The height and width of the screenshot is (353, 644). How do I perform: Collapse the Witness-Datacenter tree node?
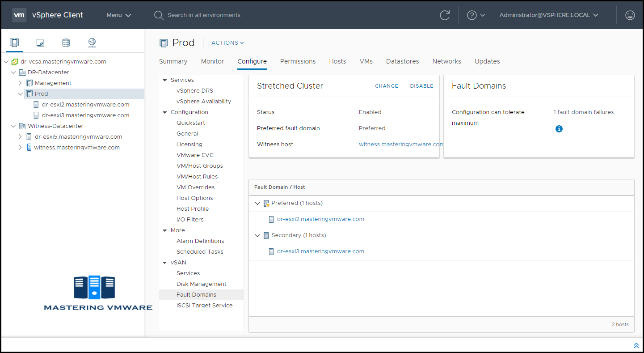[13, 126]
